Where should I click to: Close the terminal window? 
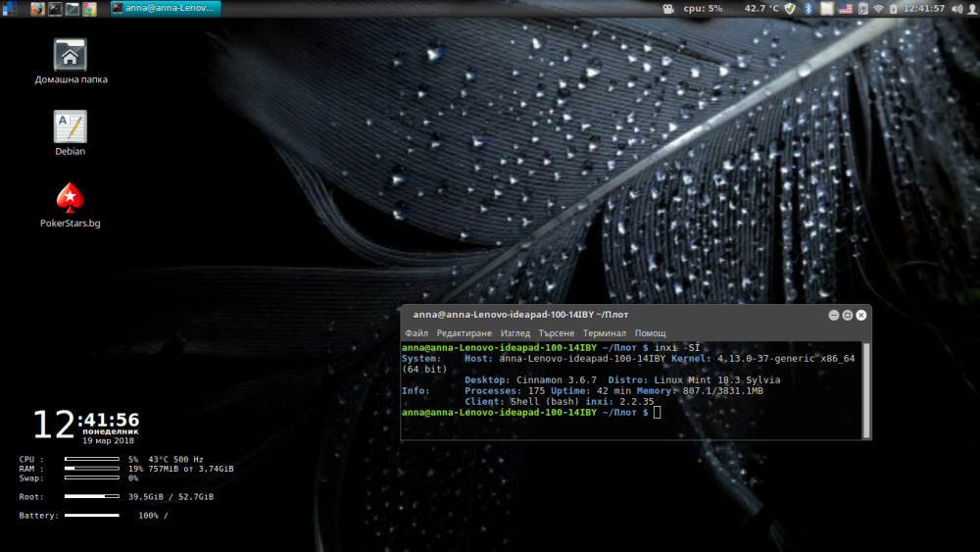point(861,315)
